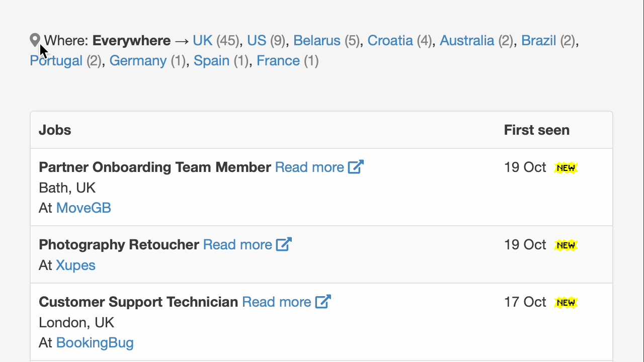Select Australia location filter
644x362 pixels.
467,40
